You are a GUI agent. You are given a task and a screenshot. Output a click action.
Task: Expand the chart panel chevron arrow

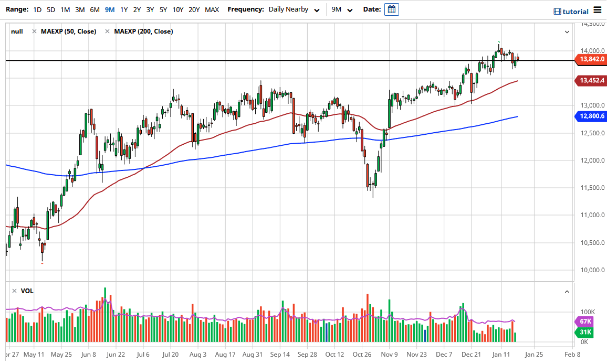[567, 31]
